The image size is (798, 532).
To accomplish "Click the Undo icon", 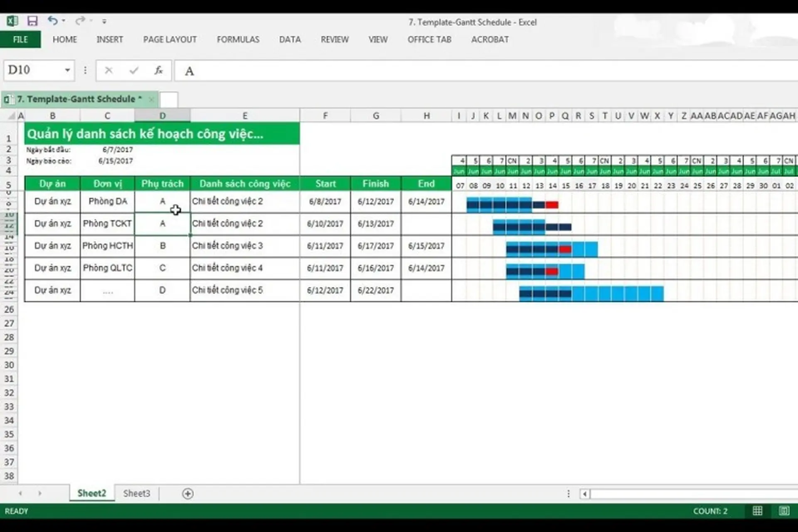I will (53, 21).
